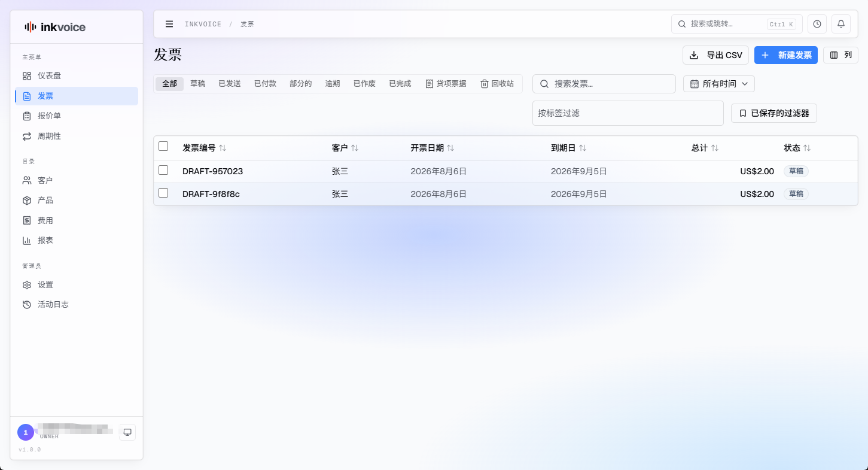This screenshot has height=470, width=868.
Task: Open invoice DRAFT-957023
Action: click(x=212, y=171)
